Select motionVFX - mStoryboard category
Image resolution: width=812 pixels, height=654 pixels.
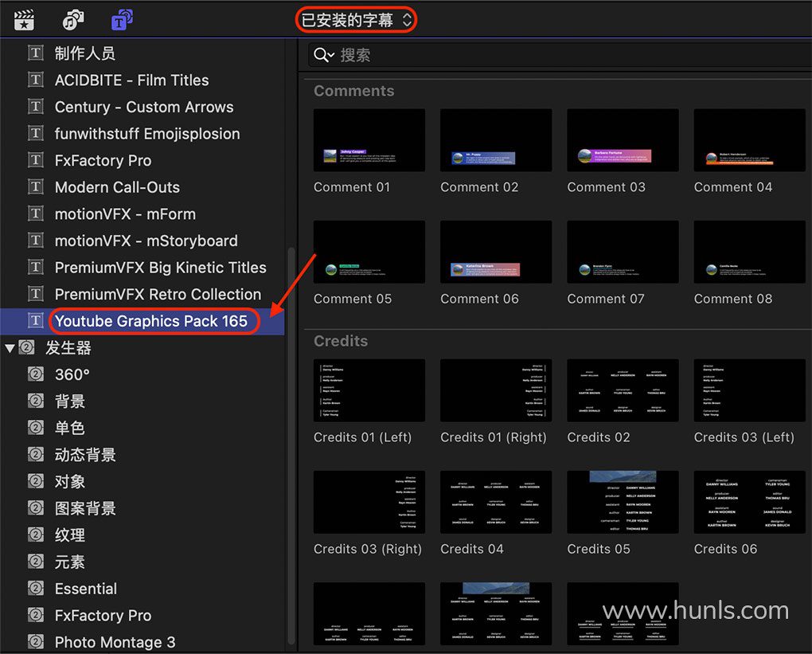coord(146,241)
